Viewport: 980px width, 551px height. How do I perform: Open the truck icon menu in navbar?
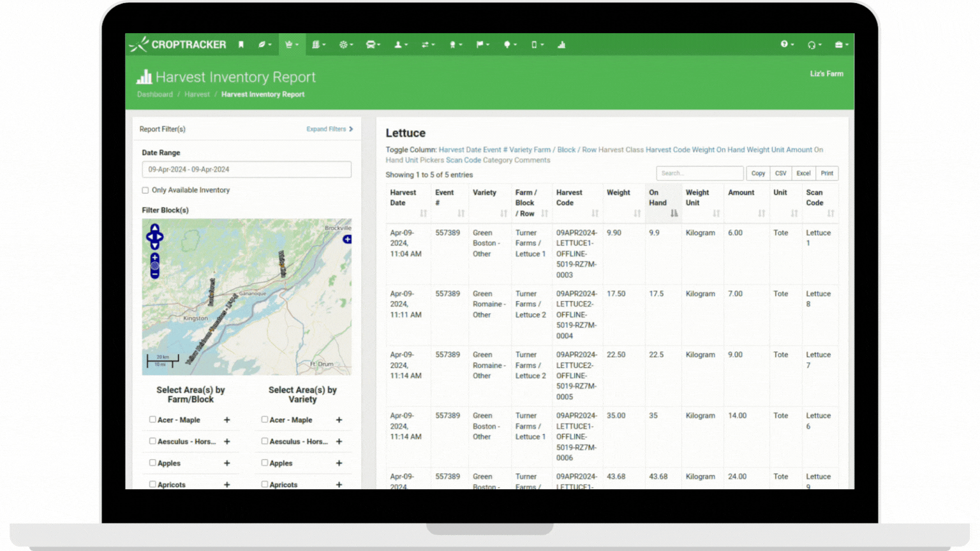[x=372, y=45]
